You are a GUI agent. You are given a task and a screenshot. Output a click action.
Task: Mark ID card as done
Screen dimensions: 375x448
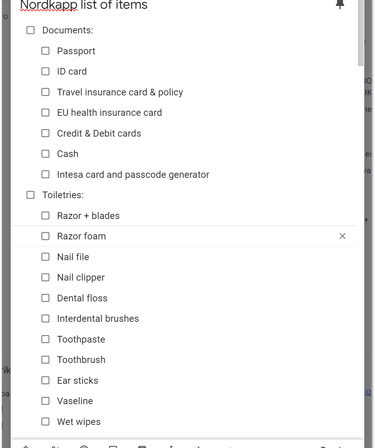pyautogui.click(x=45, y=71)
